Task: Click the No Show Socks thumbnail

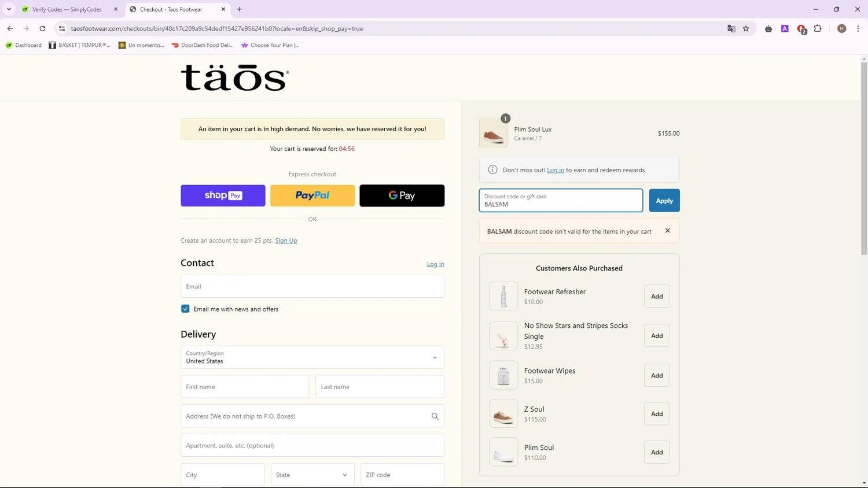Action: coord(503,335)
